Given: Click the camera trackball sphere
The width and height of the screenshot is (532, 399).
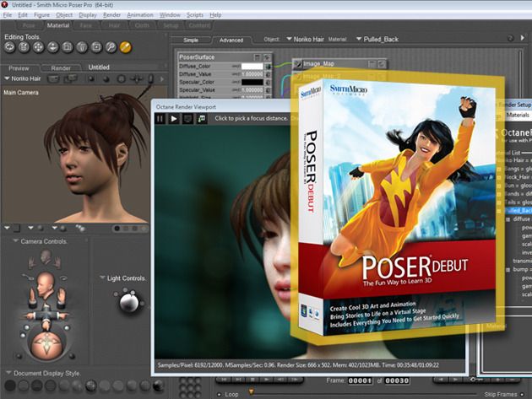Looking at the screenshot, I should point(46,347).
